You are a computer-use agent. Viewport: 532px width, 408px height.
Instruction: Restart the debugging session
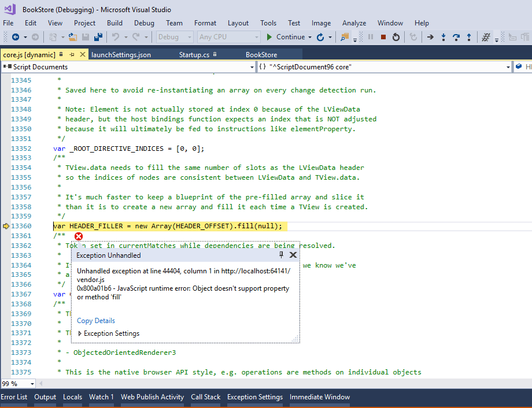(396, 37)
